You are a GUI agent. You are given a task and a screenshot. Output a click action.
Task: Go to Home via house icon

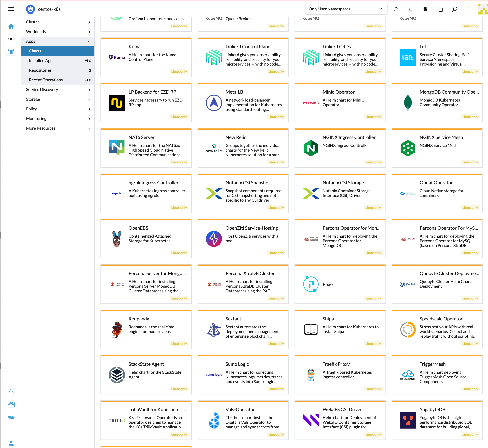[11, 26]
